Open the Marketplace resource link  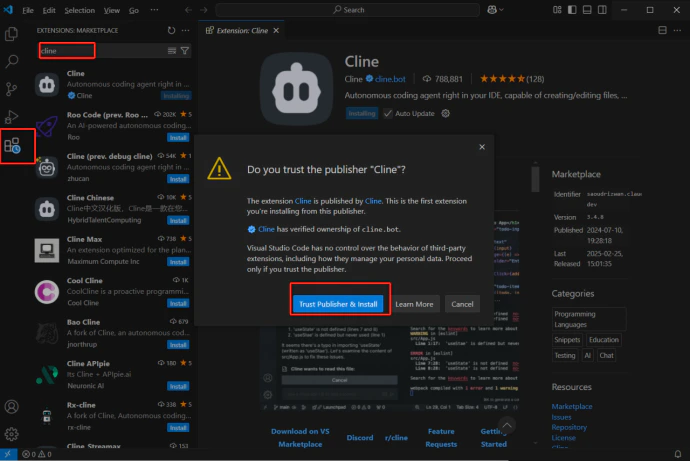tap(572, 407)
